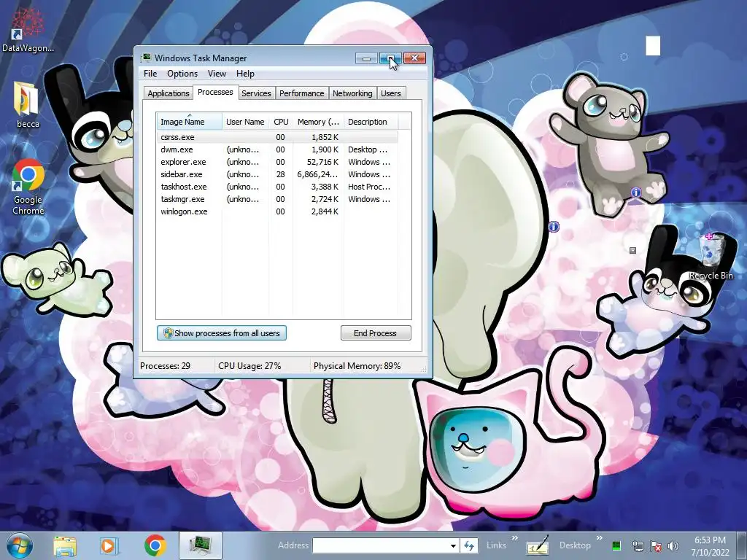The width and height of the screenshot is (747, 560).
Task: Click the small gadget icon left of Recycle Bin
Action: (632, 251)
